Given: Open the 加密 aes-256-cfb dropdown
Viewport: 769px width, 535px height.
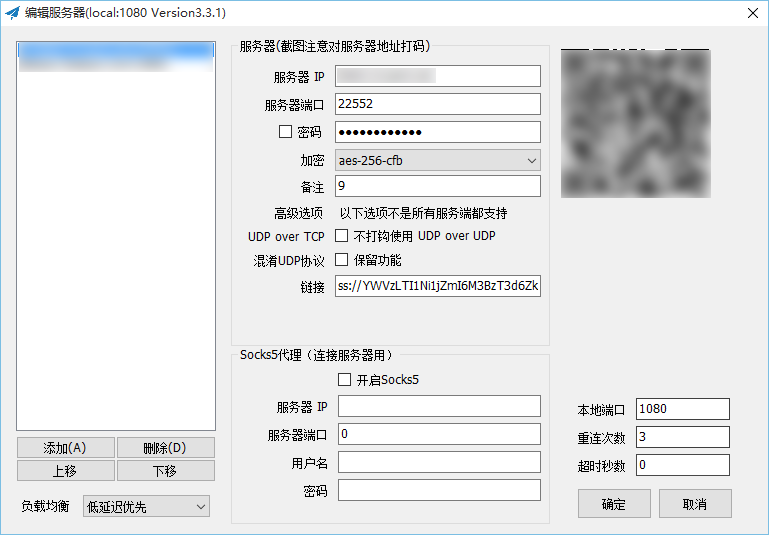Looking at the screenshot, I should pos(438,160).
